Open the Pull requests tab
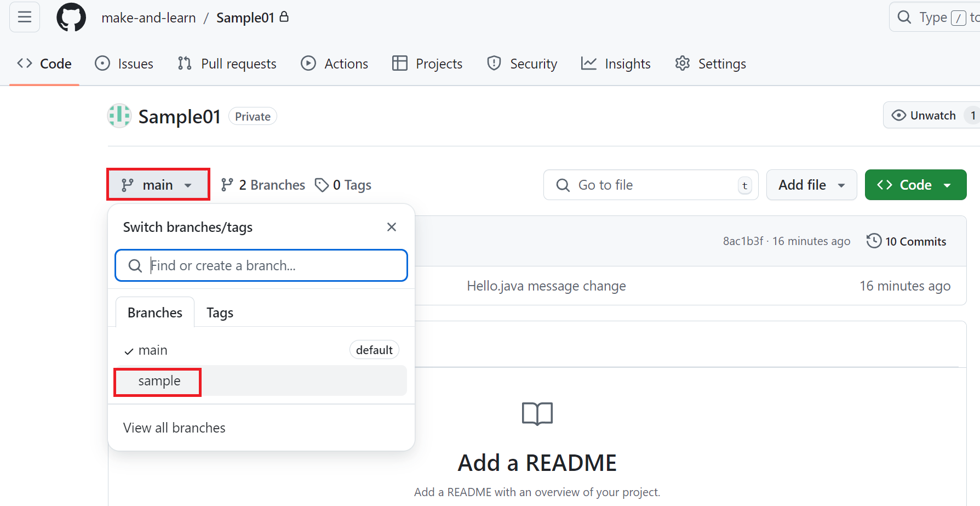Viewport: 980px width, 506px height. tap(227, 64)
